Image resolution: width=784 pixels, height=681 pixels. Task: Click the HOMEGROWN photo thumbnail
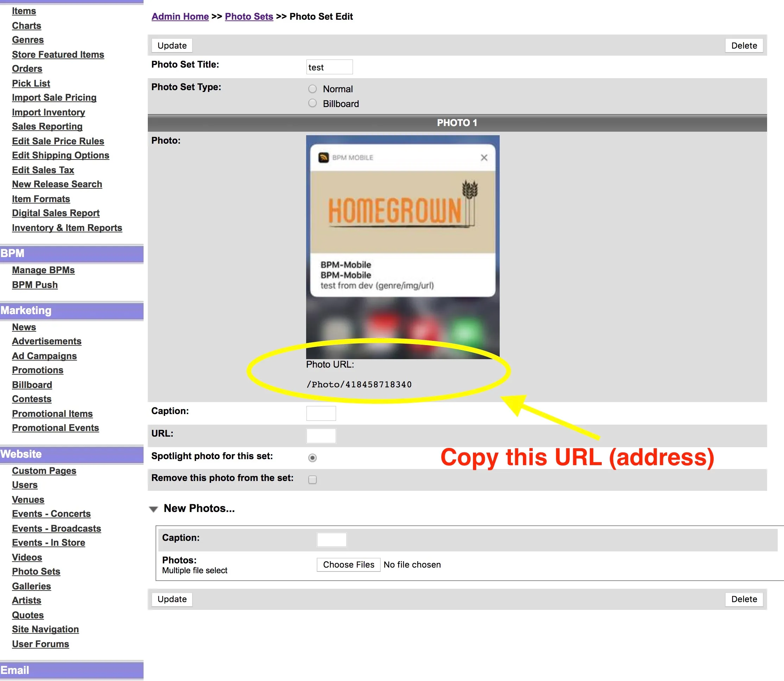pos(403,247)
